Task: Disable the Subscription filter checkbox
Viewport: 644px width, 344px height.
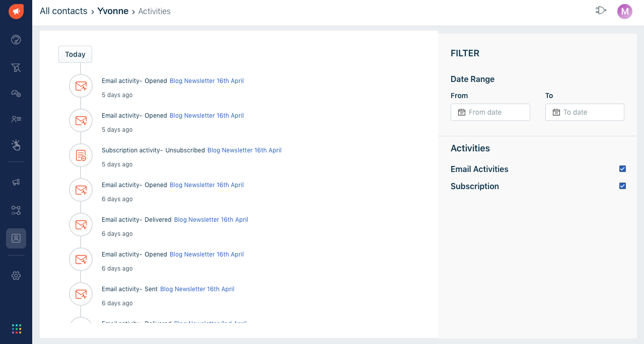Action: coord(622,186)
